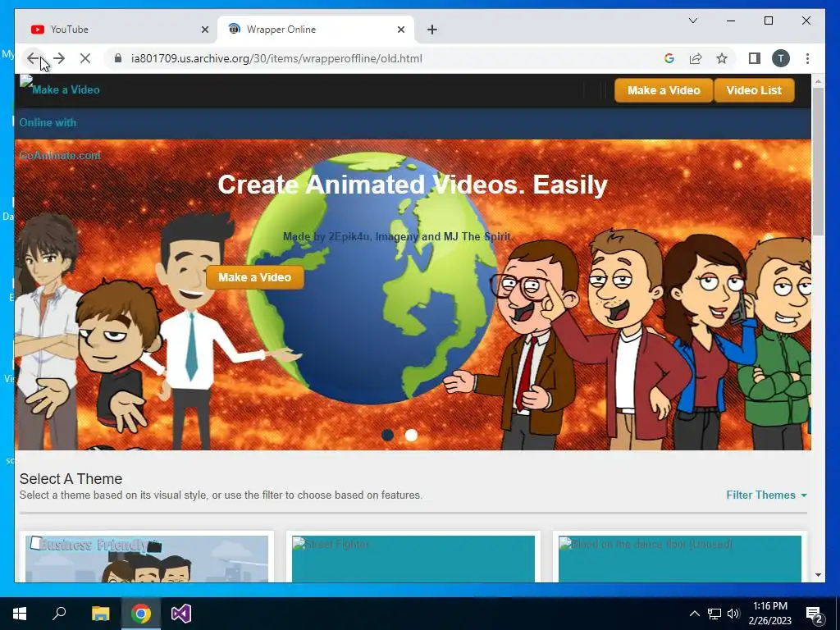Click the 'Create Animated Videos. Easily' headline

point(413,185)
